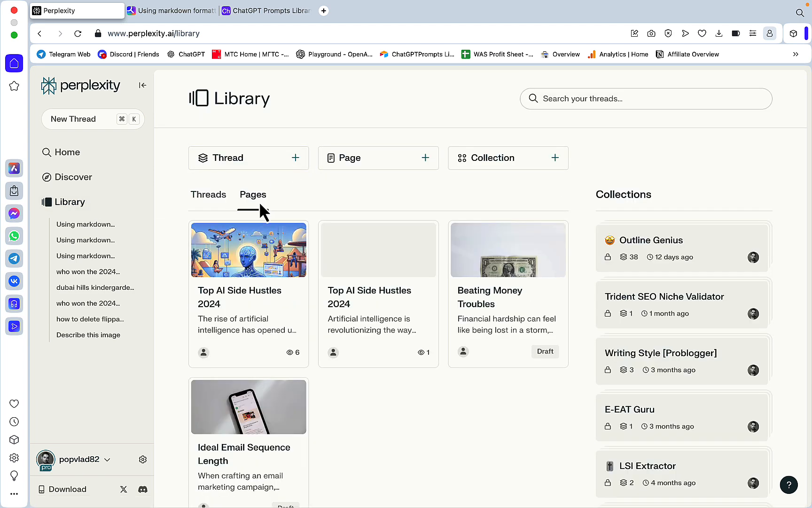Open Outline Genius collection
Screen dimensions: 812x508
(x=682, y=248)
